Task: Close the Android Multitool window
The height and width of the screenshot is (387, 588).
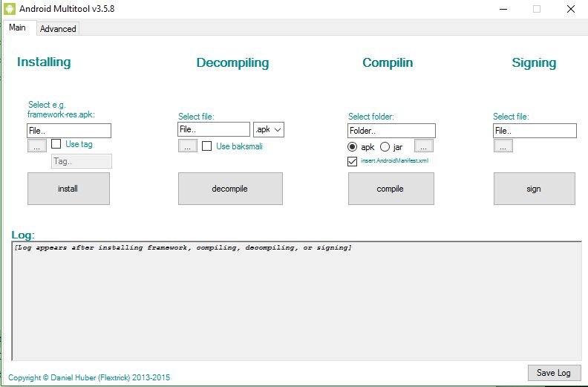Action: 571,9
